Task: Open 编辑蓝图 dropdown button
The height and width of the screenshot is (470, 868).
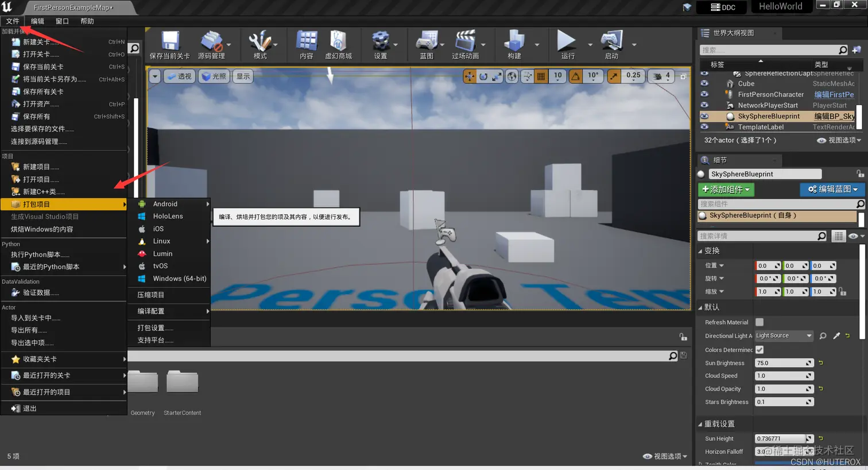Action: tap(832, 189)
